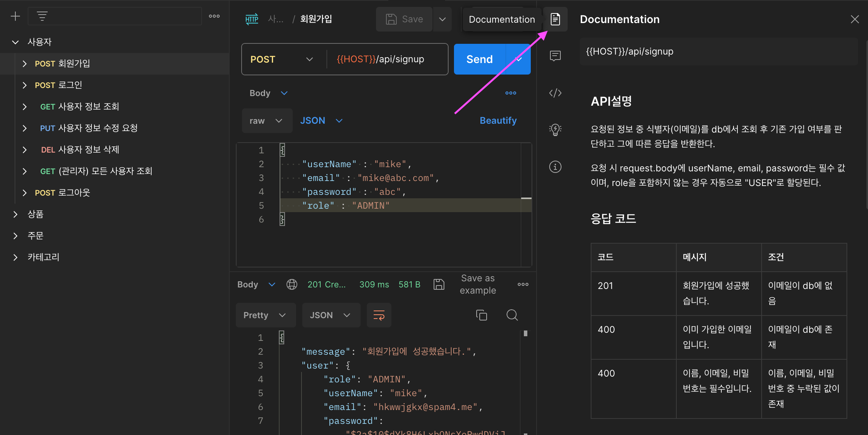Select POST 로그인 request in sidebar

click(x=114, y=85)
